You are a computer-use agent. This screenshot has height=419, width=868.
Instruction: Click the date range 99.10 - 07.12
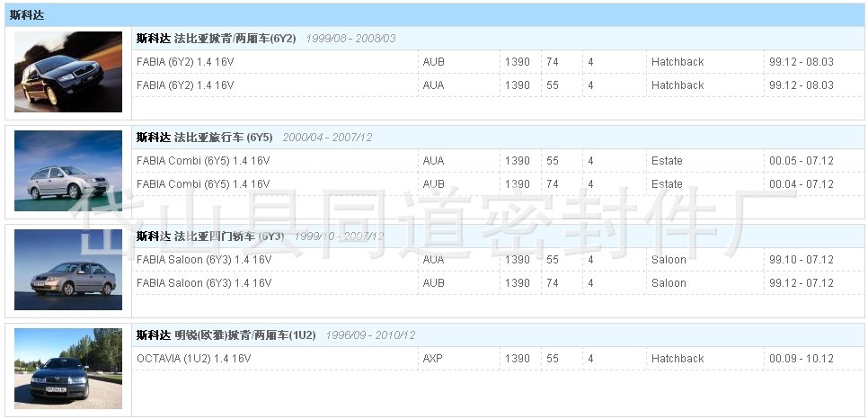coord(801,259)
